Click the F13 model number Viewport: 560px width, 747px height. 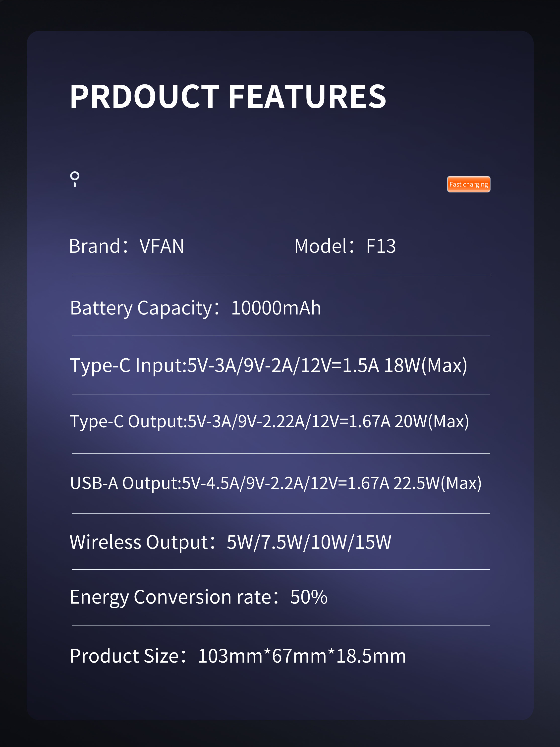[381, 246]
